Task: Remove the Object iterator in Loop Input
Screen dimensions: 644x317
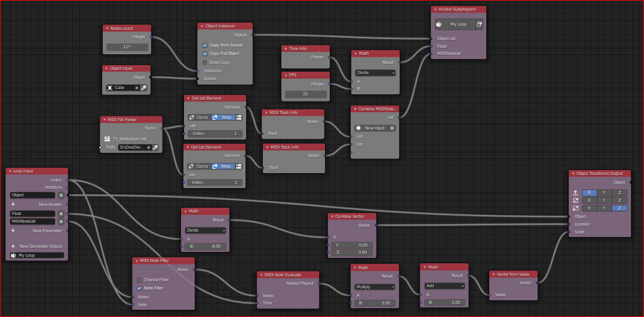Action: pyautogui.click(x=61, y=195)
